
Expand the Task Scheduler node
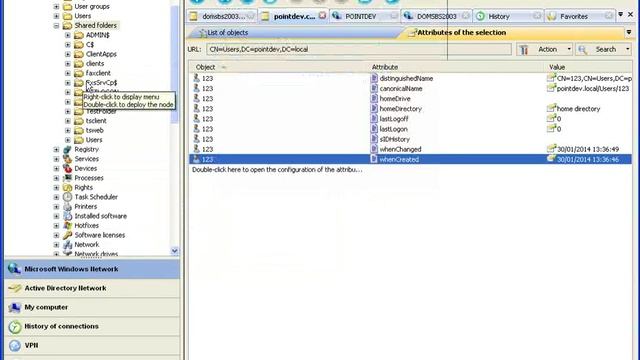pos(56,197)
